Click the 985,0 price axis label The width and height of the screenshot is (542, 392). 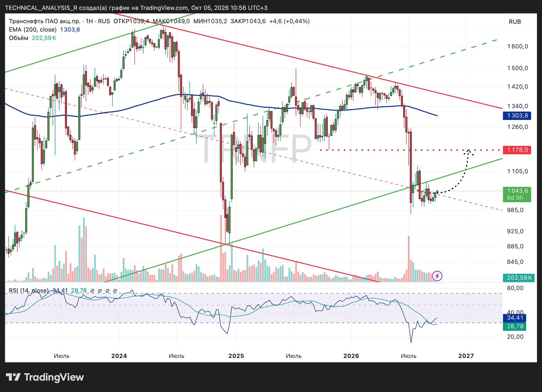[x=515, y=210]
